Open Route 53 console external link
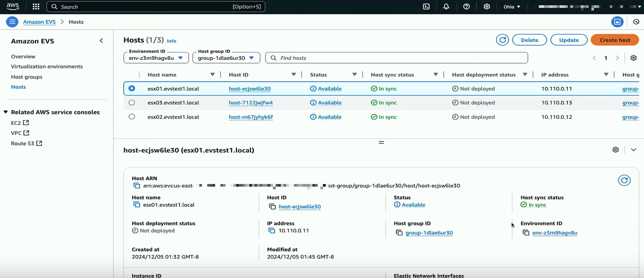The height and width of the screenshot is (278, 644). 27,144
